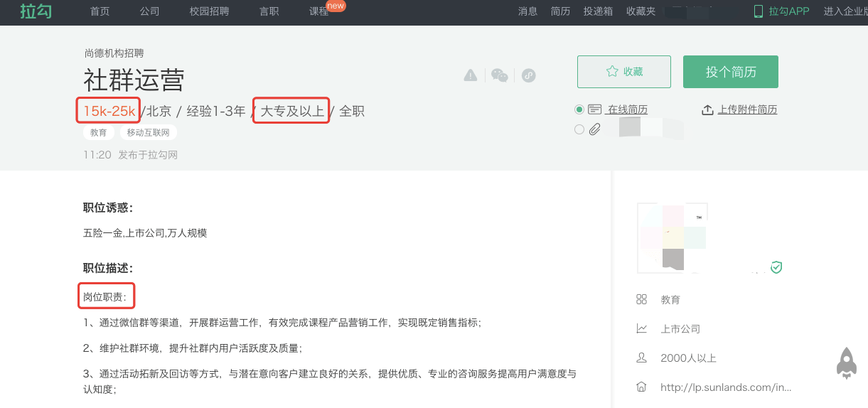Select the attachment resume radio button
This screenshot has height=408, width=868.
579,129
